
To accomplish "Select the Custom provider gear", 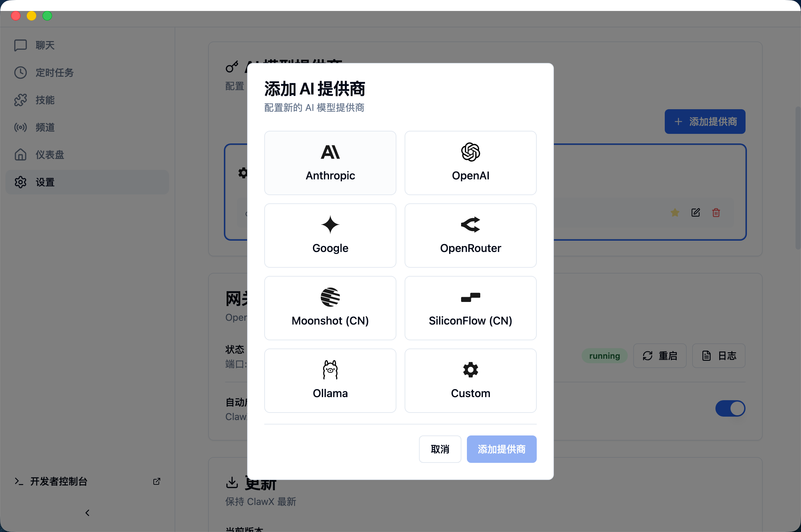I will pos(470,370).
